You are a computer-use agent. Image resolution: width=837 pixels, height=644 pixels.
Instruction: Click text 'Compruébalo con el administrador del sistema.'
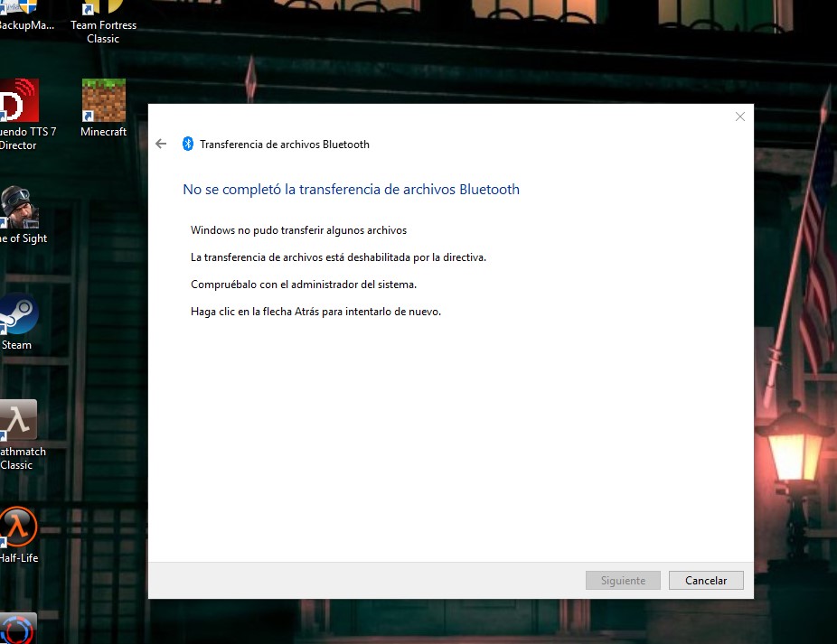(303, 285)
